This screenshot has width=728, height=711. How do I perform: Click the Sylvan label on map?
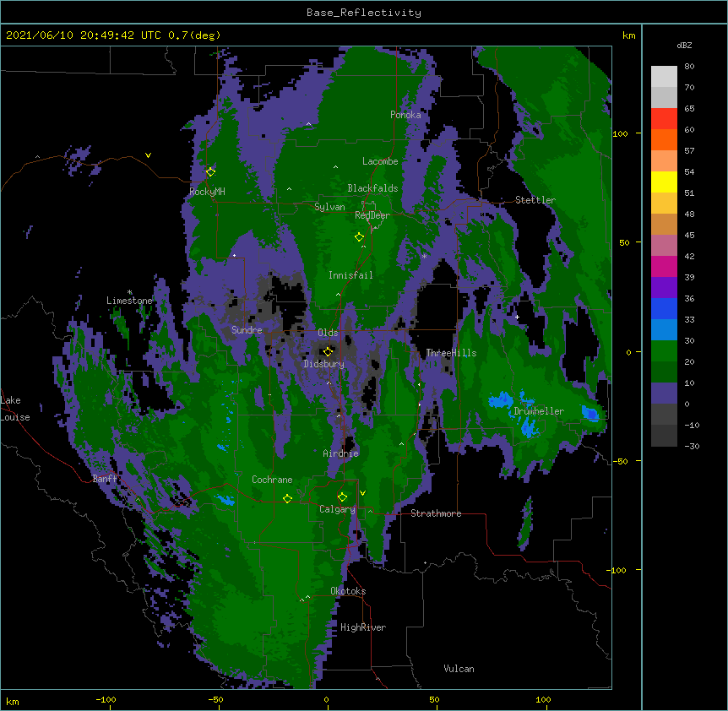tap(329, 207)
